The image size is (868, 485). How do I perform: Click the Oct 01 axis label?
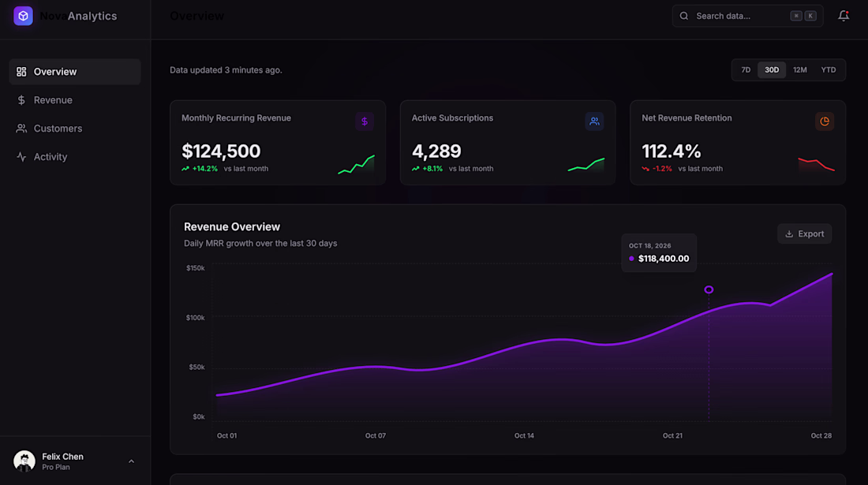click(x=227, y=436)
